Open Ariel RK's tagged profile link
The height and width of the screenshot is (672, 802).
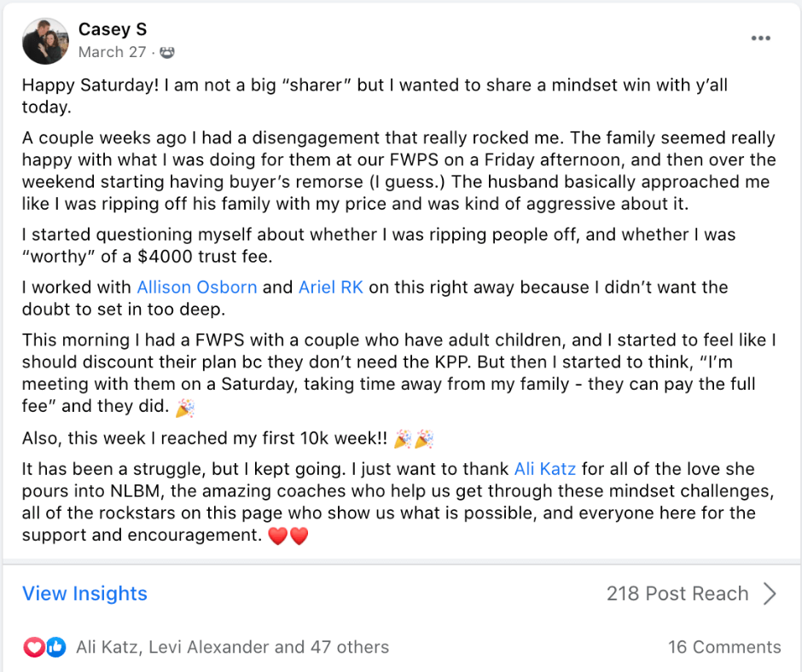(331, 287)
